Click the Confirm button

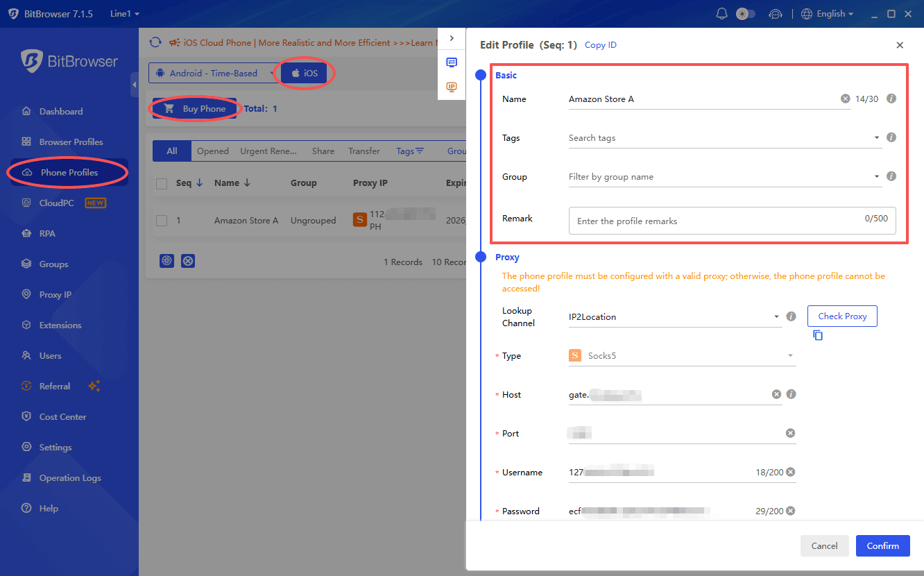click(x=882, y=545)
